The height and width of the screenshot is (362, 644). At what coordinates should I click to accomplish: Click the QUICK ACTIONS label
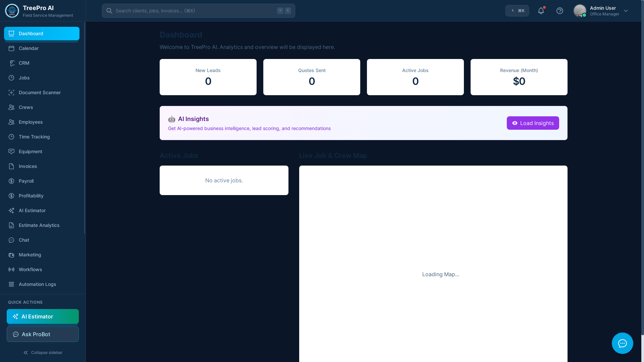click(x=25, y=302)
